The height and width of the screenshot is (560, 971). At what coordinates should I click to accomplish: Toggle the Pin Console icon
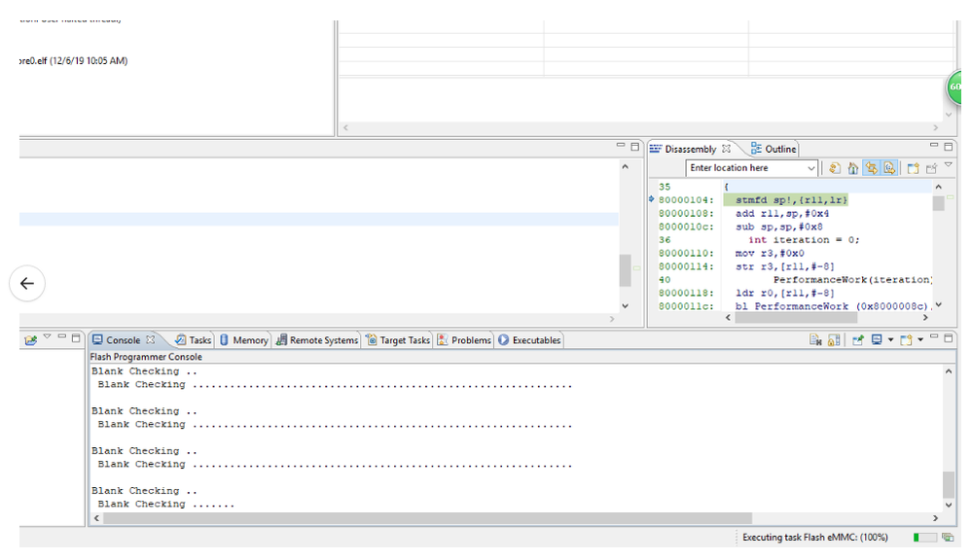coord(858,339)
